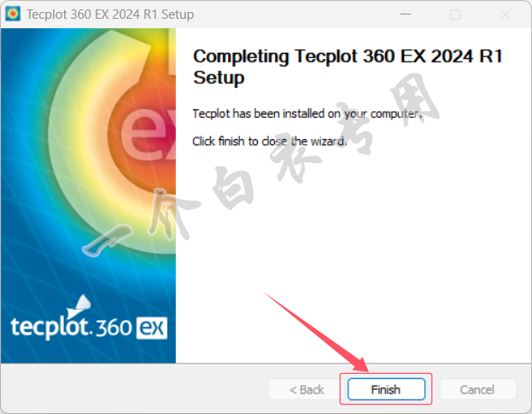Close the setup window with X
The width and height of the screenshot is (532, 414).
tap(506, 15)
